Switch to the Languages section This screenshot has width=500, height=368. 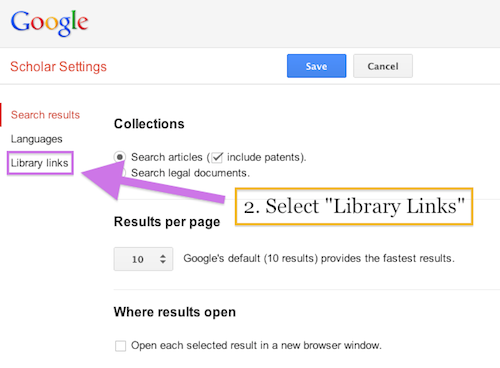tap(37, 139)
